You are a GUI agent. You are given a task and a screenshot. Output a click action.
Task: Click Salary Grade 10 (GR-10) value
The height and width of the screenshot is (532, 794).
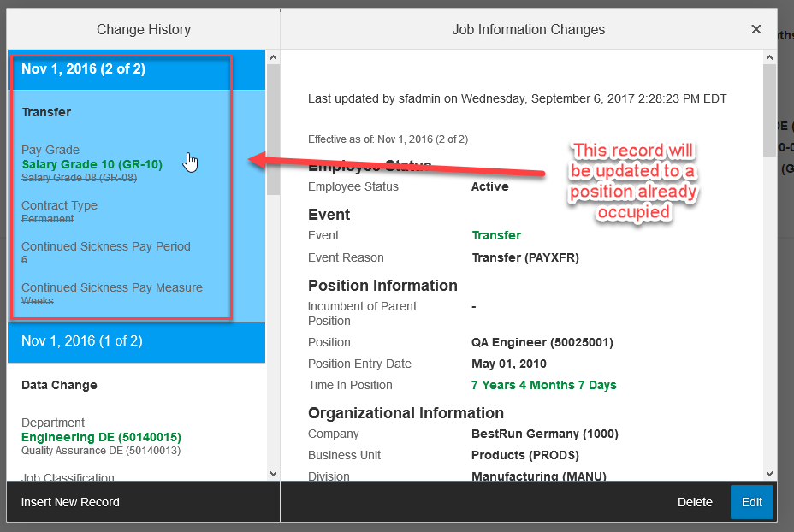(92, 164)
